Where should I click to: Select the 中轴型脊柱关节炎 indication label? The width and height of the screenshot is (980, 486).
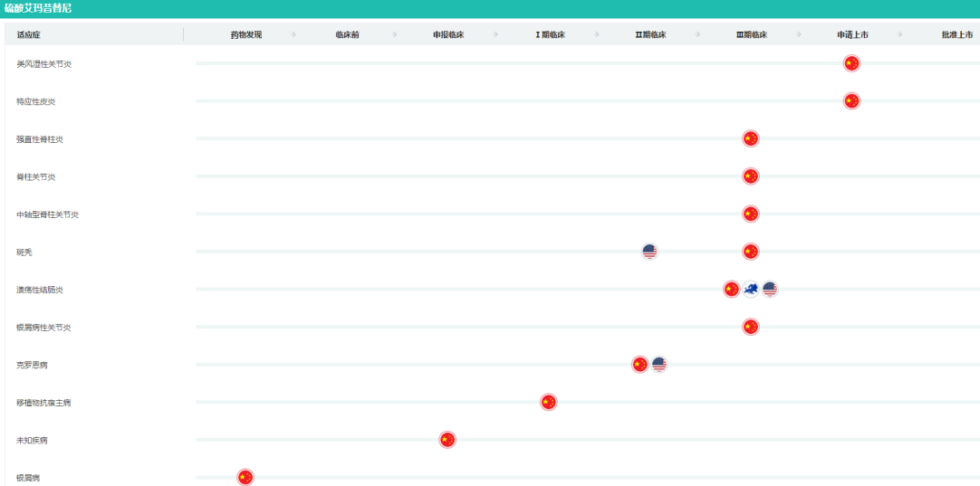47,214
